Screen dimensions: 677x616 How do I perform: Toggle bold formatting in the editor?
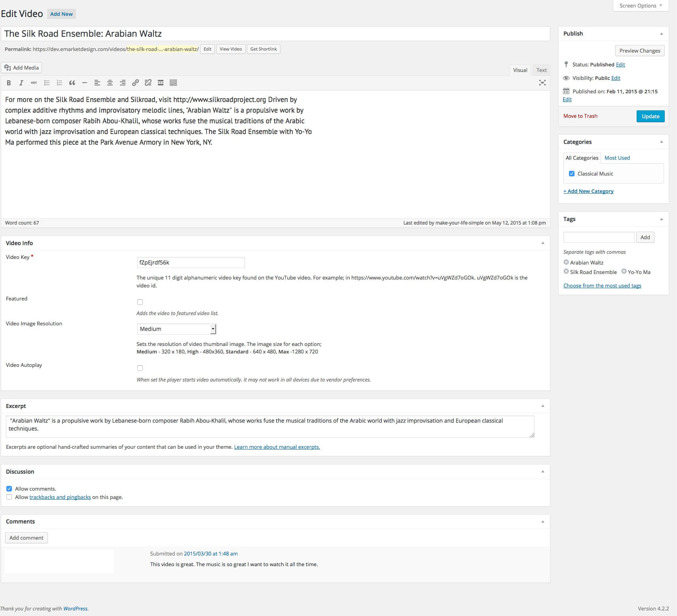click(9, 83)
